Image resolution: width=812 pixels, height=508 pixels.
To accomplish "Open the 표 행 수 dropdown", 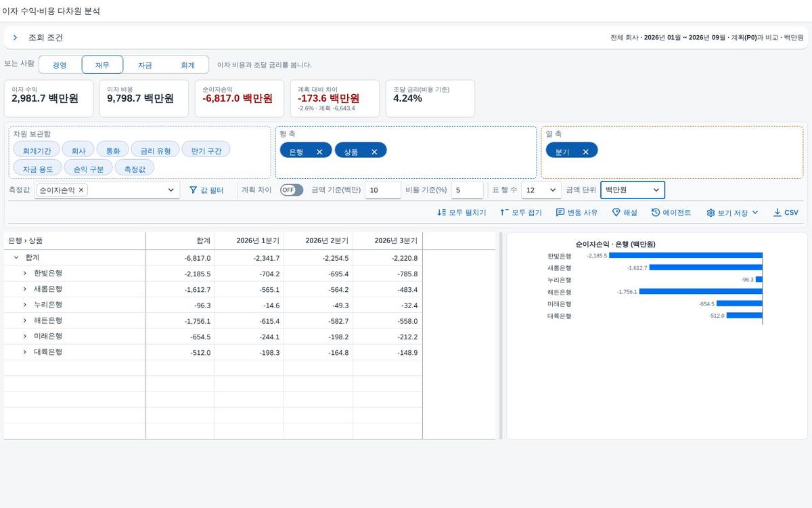I will [x=541, y=190].
